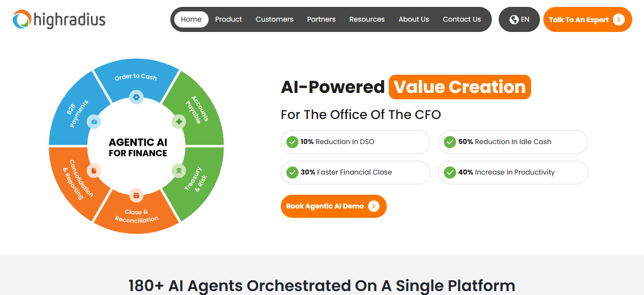Click the 10% Reduction In DSO checkmark
Viewport: 644px width, 295px height.
293,142
